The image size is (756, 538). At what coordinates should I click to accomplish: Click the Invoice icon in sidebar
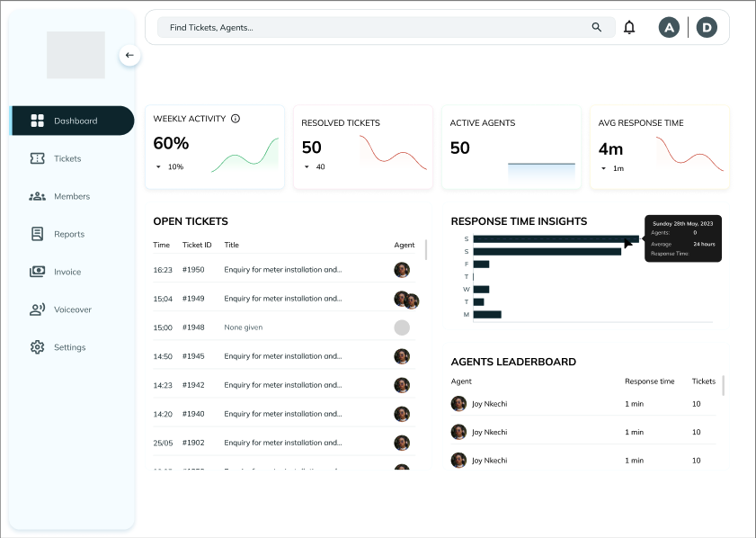(x=37, y=272)
